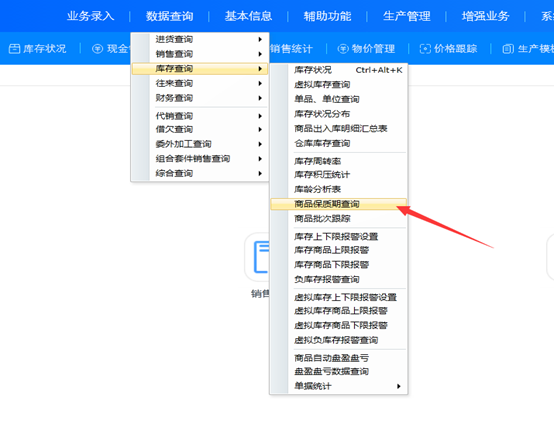This screenshot has width=554, height=431.
Task: Click the 现金 toolbar icon
Action: coord(98,48)
